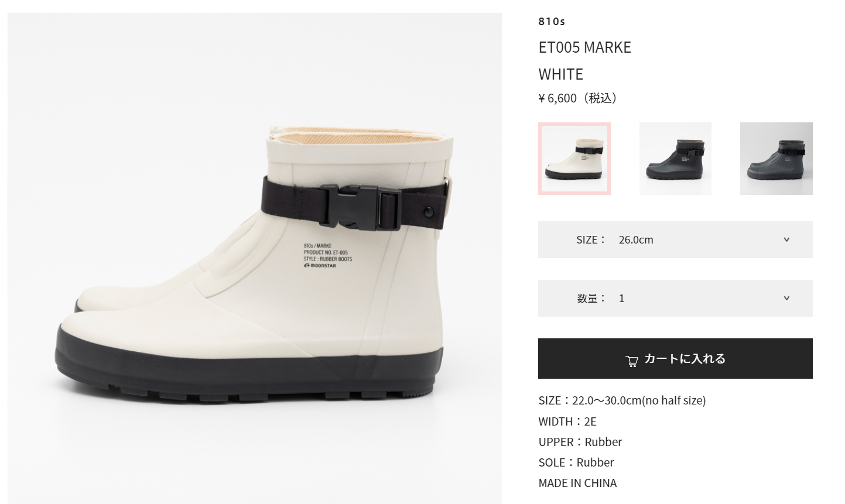This screenshot has width=845, height=504.
Task: Click the large white boot product image
Action: (x=255, y=258)
